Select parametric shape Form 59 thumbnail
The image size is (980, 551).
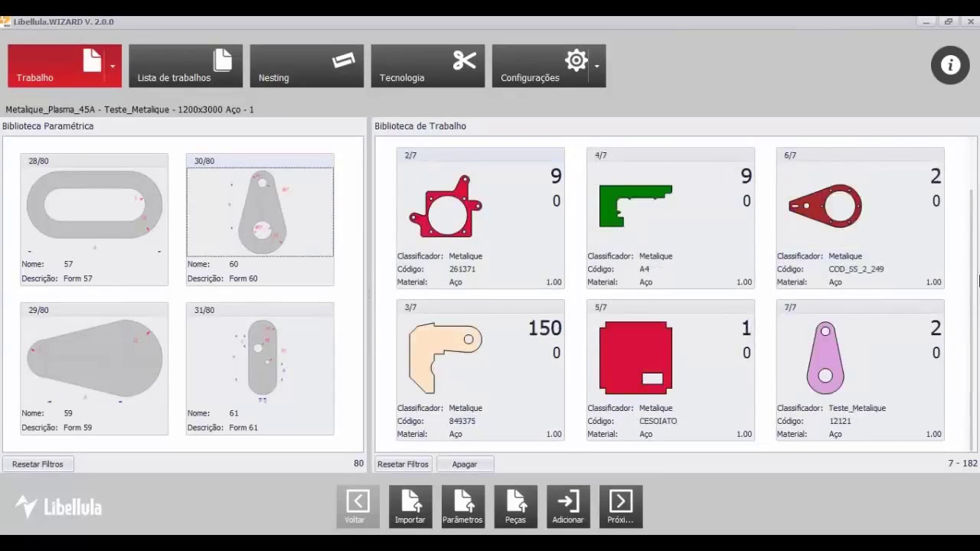(x=94, y=358)
